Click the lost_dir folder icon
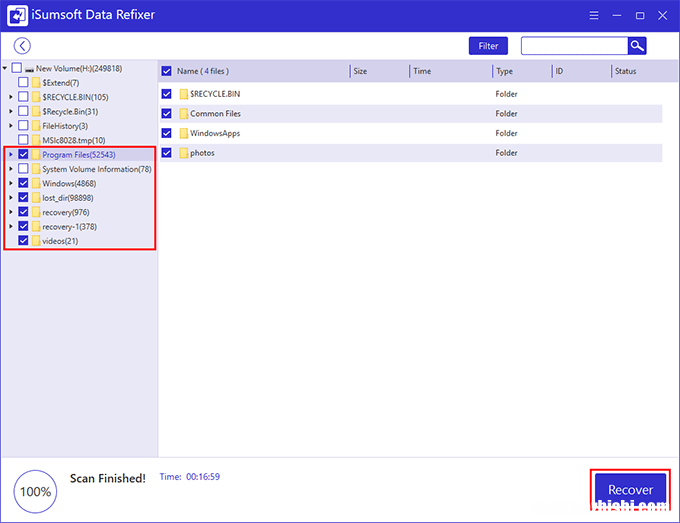 tap(36, 198)
